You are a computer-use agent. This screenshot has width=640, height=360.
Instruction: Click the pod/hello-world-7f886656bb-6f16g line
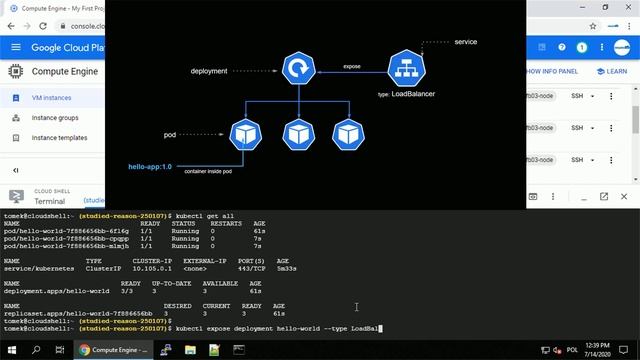[x=135, y=231]
